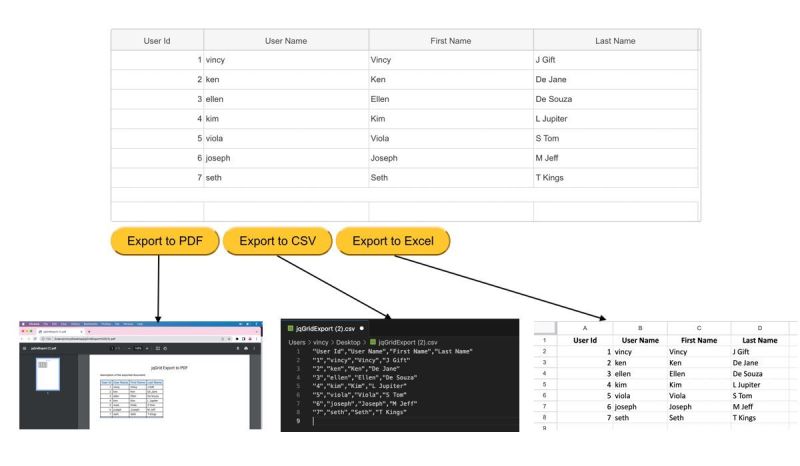Open a new browser tab with plus icon

(89, 332)
